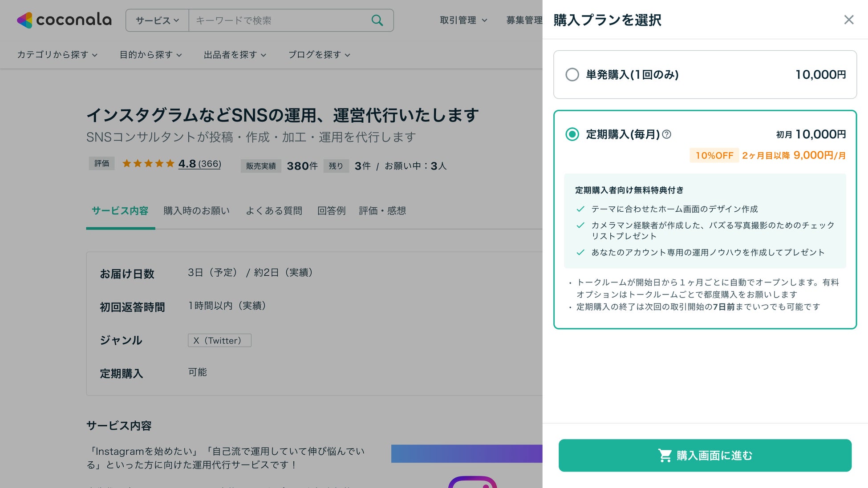
Task: Open the サービス search type dropdown
Action: pyautogui.click(x=157, y=20)
